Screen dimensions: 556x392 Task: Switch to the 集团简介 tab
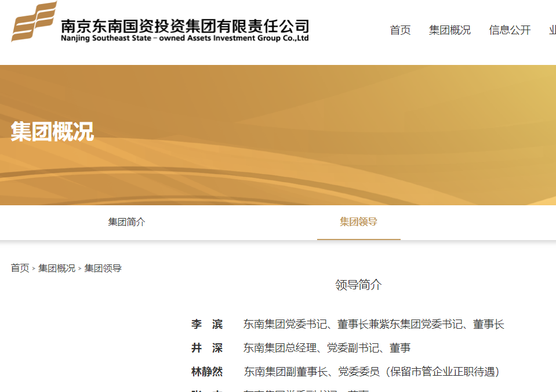(126, 222)
